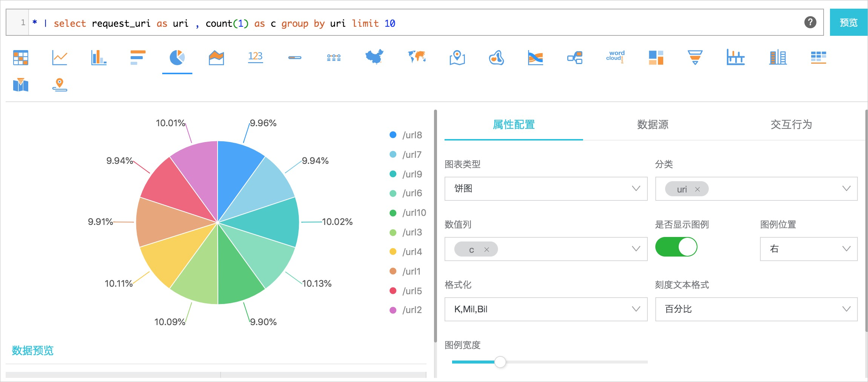Select the word cloud chart icon
The image size is (868, 382).
(x=615, y=57)
